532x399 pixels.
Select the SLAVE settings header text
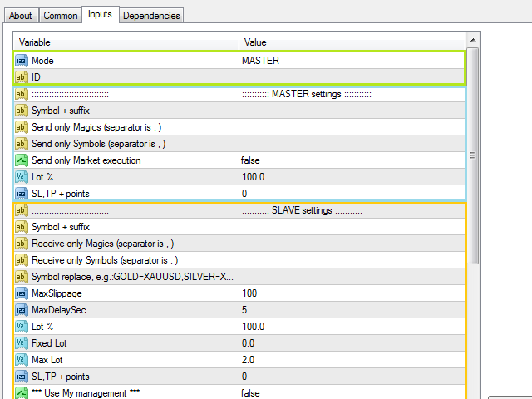tap(302, 210)
